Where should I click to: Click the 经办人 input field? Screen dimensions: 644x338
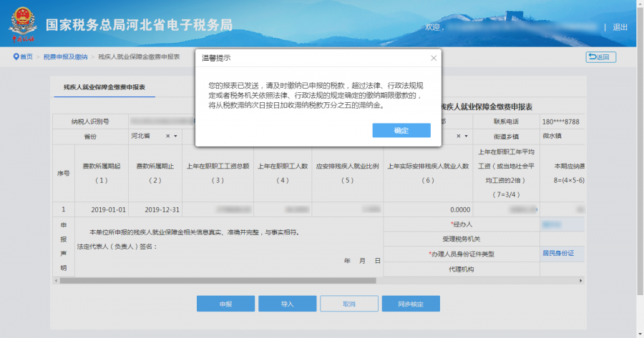(561, 224)
